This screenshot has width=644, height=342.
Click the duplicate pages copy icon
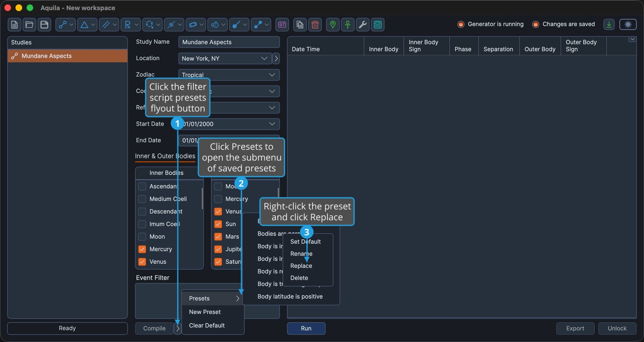(x=300, y=25)
